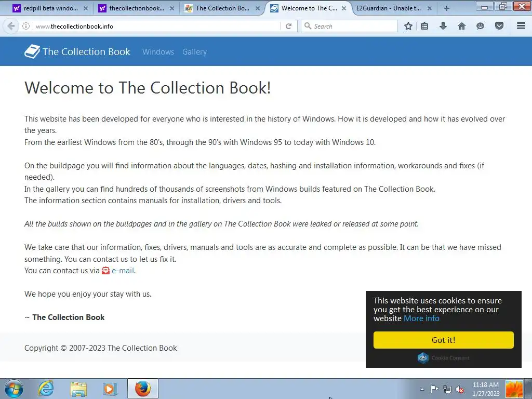532x399 pixels.
Task: Open Windows Explorer folder from taskbar
Action: coord(78,389)
